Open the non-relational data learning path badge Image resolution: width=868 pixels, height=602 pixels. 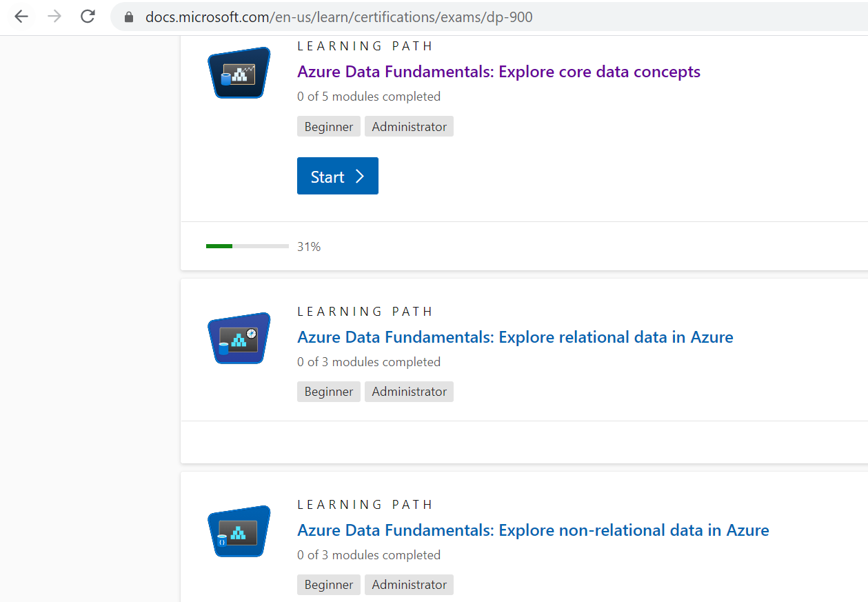click(239, 531)
